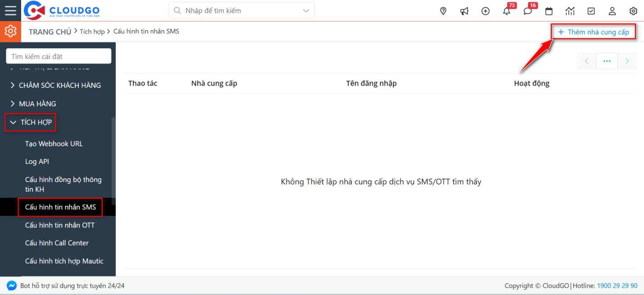The height and width of the screenshot is (295, 644).
Task: Select Cấu hình Call Center menu item
Action: (x=57, y=243)
